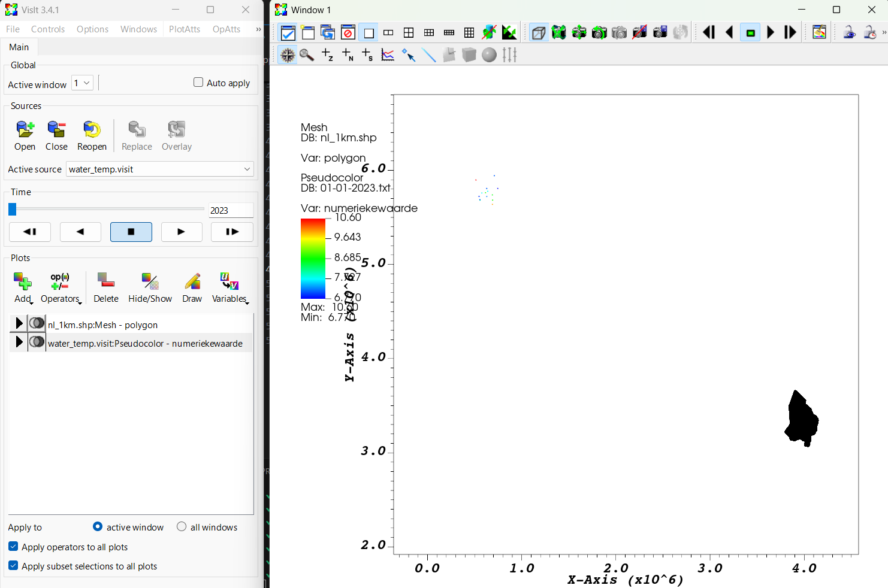Screen dimensions: 888x588
Task: Toggle visibility icon for nl_1km.shp Mesh plot
Action: [x=37, y=323]
